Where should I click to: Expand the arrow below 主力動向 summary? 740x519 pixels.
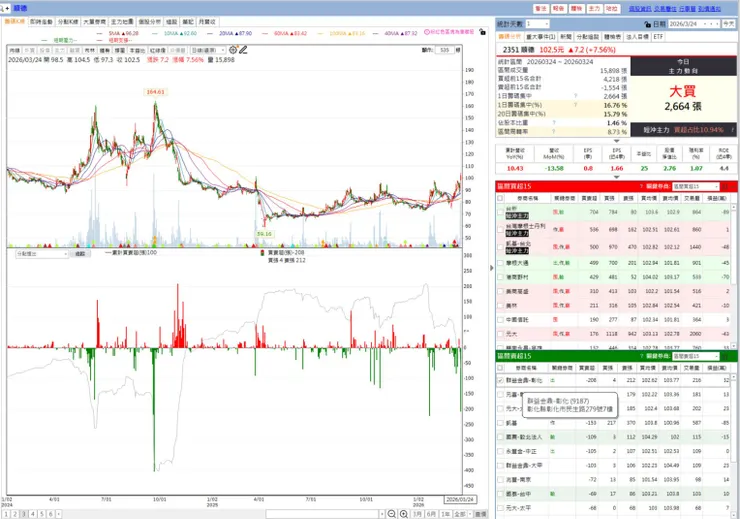(x=616, y=141)
